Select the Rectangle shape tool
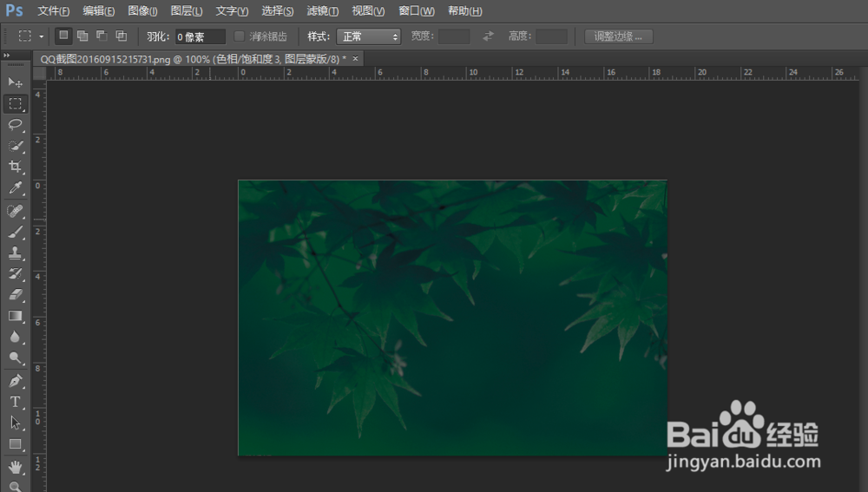Viewport: 868px width, 492px height. point(15,444)
